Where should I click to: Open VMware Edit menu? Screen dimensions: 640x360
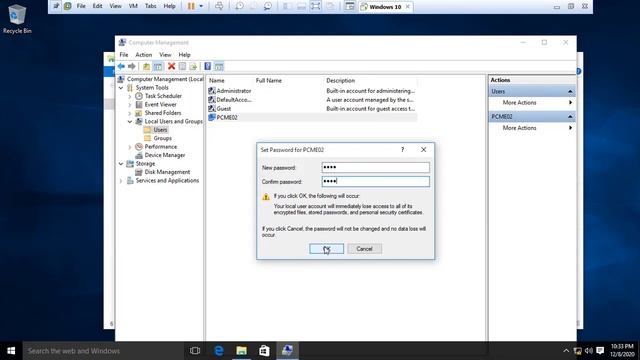tap(97, 6)
